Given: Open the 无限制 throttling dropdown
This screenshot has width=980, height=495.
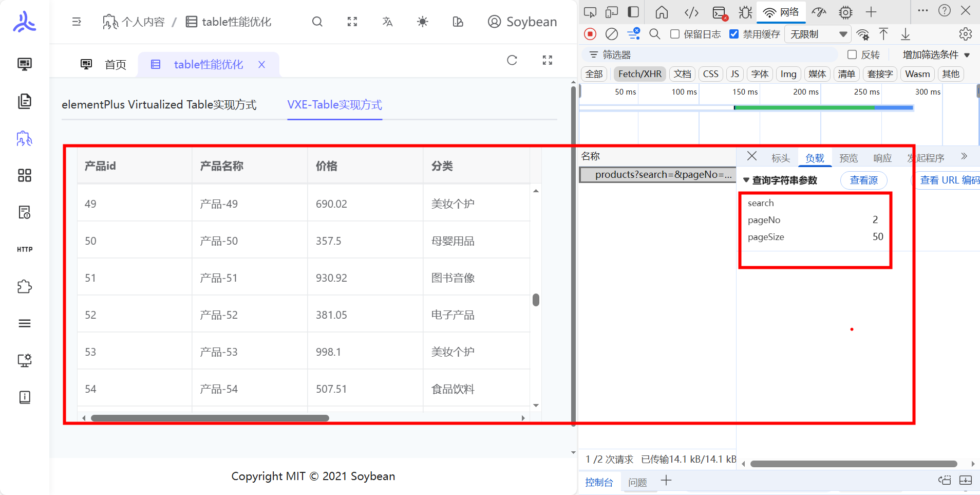Looking at the screenshot, I should click(818, 34).
